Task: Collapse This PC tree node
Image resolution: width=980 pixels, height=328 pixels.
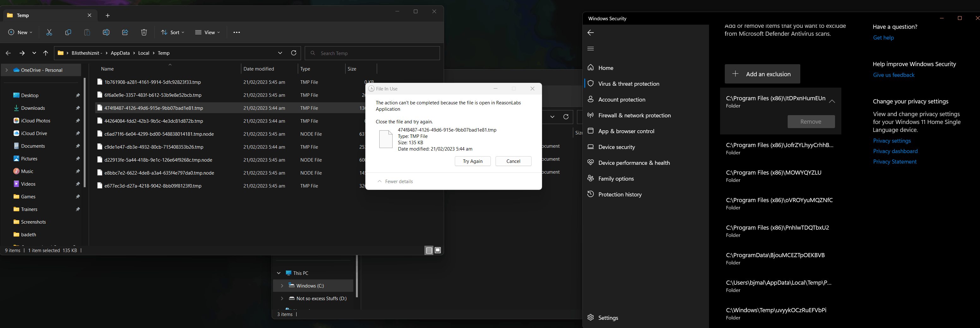Action: tap(279, 273)
